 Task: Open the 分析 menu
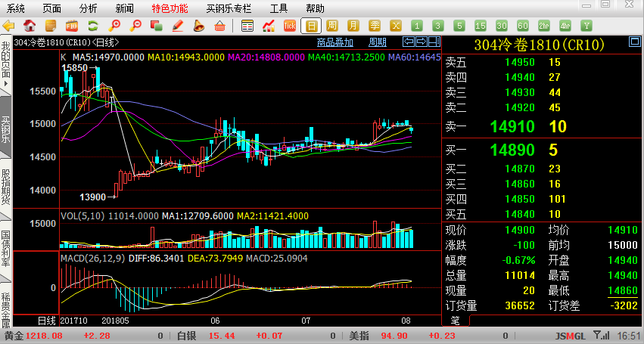tap(88, 8)
